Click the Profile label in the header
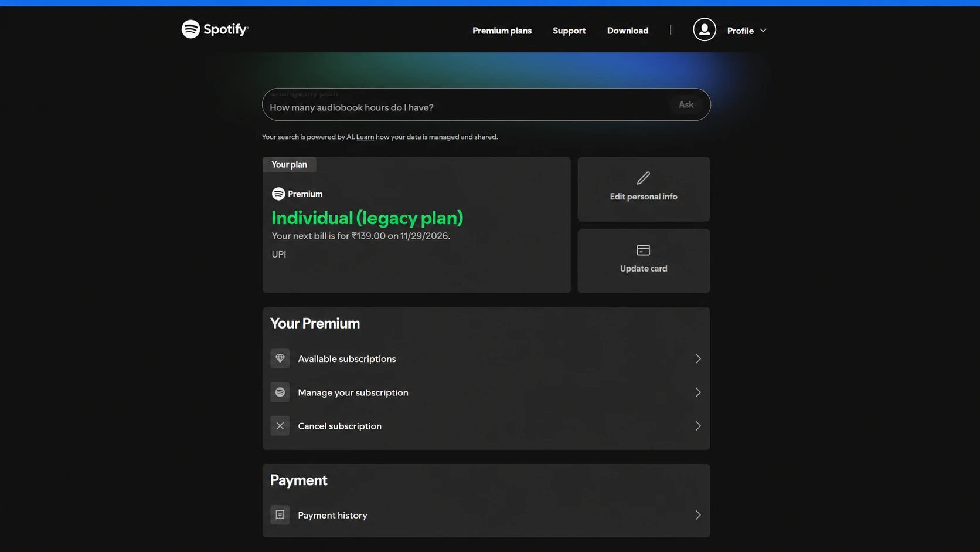This screenshot has width=980, height=552. pos(740,31)
